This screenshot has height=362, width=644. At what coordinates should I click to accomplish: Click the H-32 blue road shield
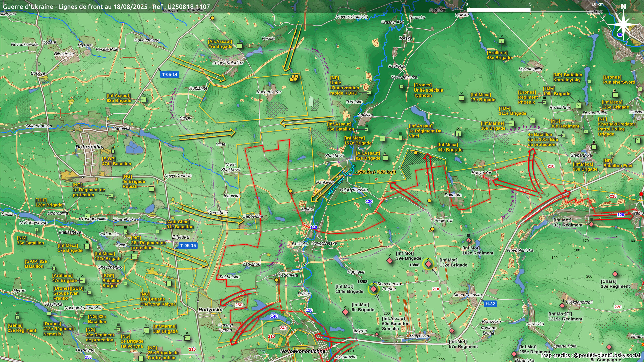pos(490,304)
